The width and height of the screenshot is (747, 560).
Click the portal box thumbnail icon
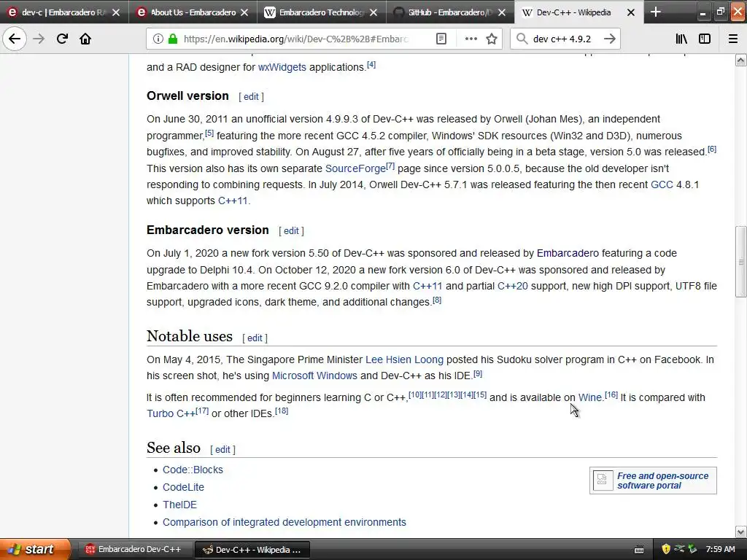(x=602, y=480)
